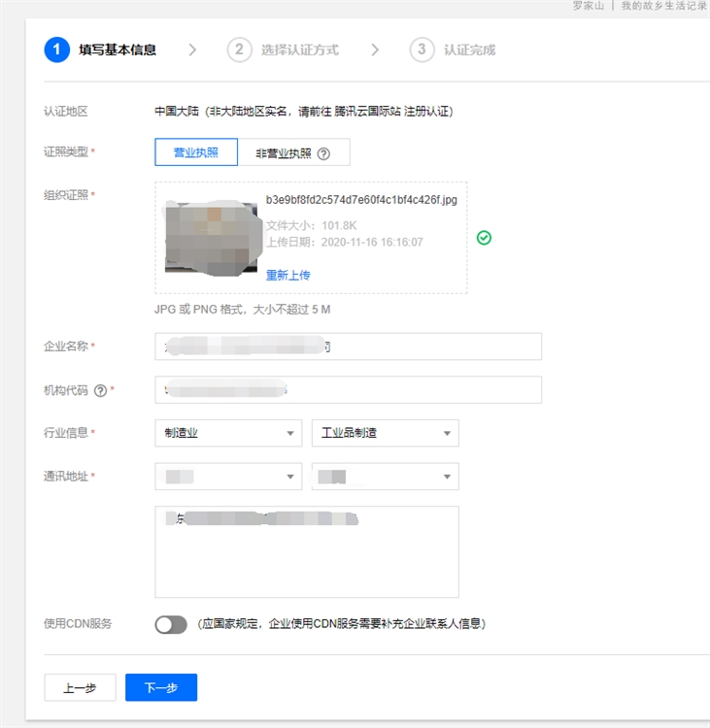
Task: Click the green upload success checkmark
Action: pos(484,237)
